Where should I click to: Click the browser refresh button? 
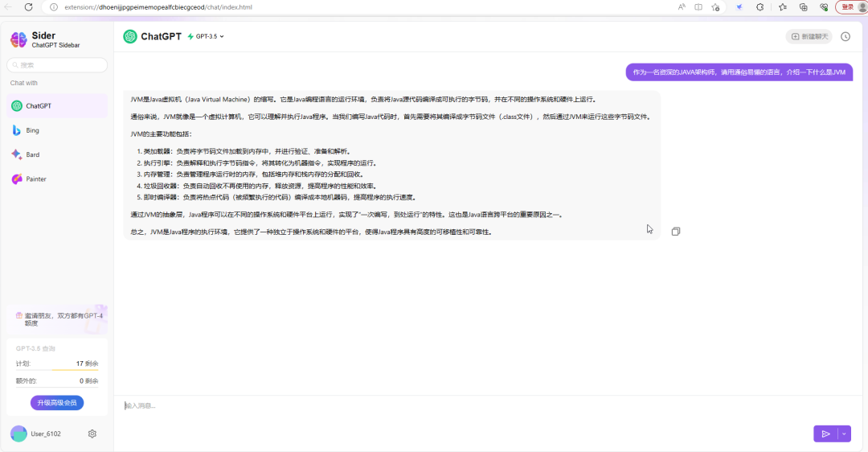coord(29,7)
